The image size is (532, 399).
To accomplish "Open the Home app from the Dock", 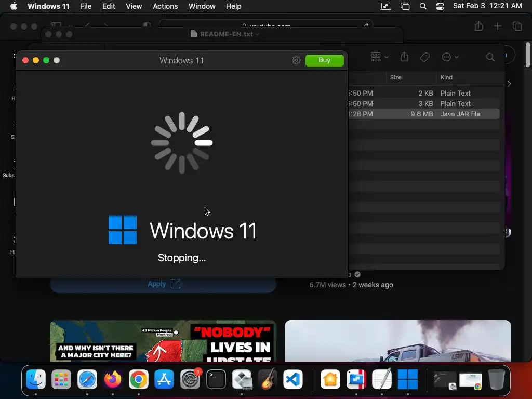I will (330, 379).
